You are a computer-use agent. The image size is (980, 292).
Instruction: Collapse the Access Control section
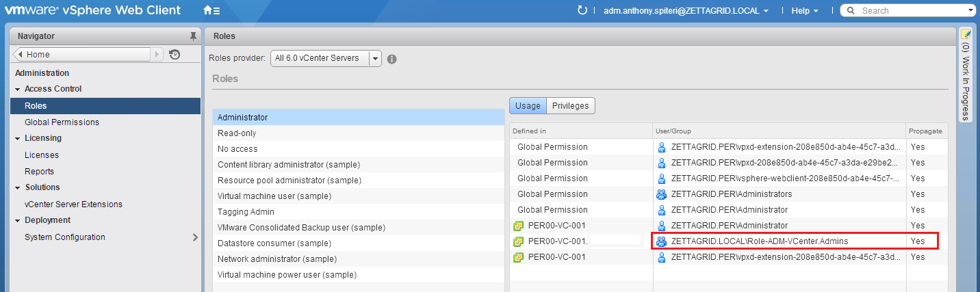coord(18,90)
